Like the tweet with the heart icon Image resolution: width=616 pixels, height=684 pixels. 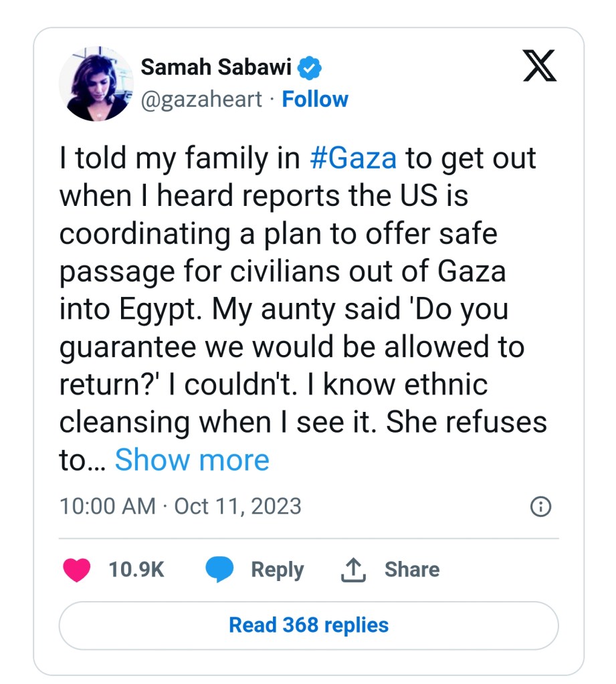(x=77, y=570)
